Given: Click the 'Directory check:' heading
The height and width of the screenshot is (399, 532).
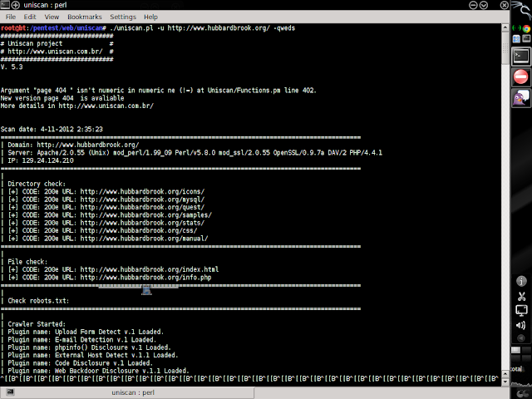Looking at the screenshot, I should coord(37,184).
